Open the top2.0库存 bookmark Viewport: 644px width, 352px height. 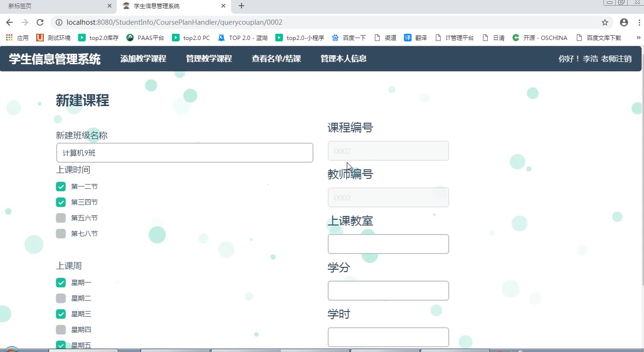(x=99, y=38)
